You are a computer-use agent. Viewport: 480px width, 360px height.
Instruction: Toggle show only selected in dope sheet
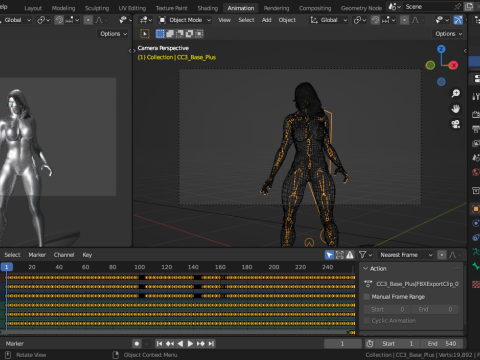click(329, 255)
